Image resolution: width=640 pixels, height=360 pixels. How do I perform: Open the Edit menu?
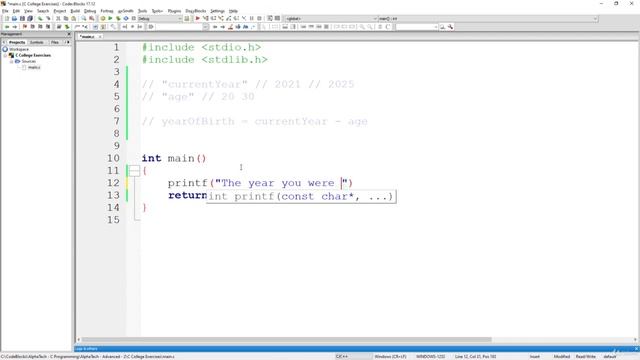[x=16, y=11]
